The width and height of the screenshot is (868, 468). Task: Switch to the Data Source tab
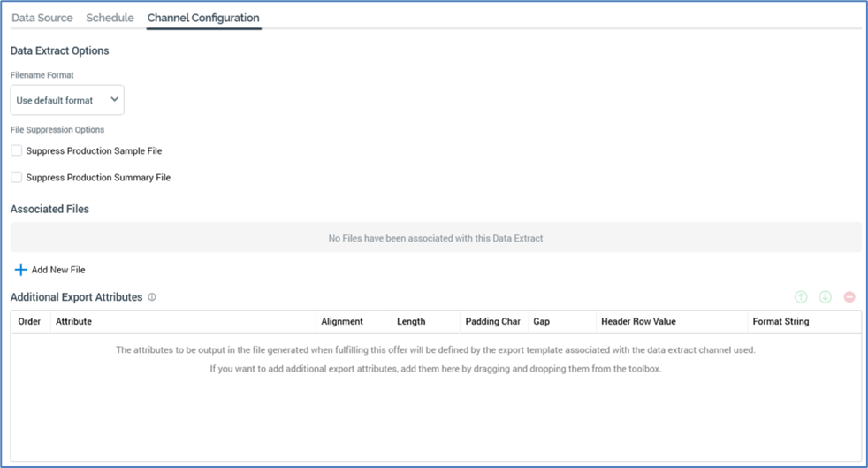[42, 18]
